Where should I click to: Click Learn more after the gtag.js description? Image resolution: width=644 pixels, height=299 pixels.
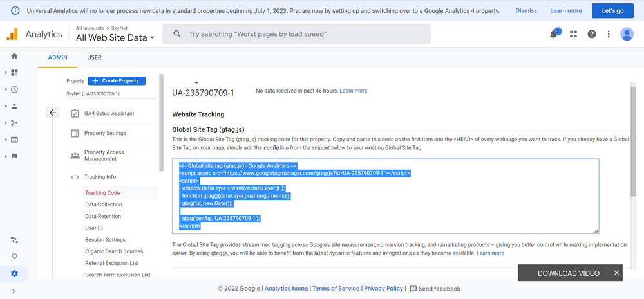pos(490,253)
